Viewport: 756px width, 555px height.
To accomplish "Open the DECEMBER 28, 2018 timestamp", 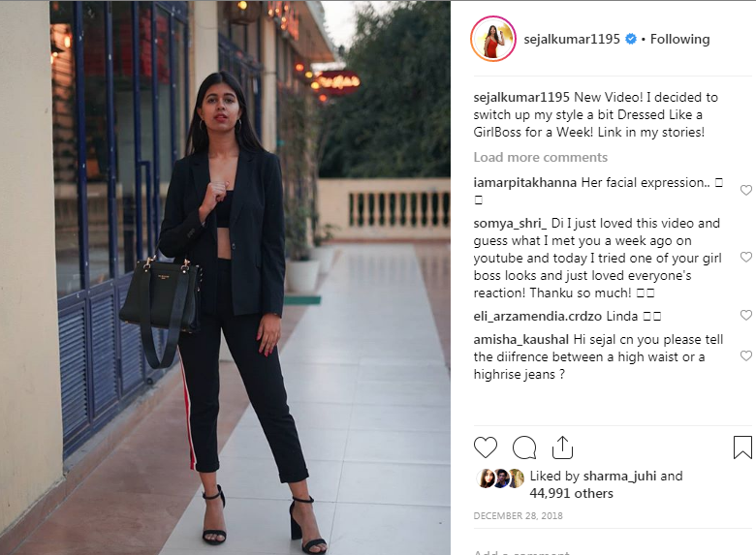I will click(518, 516).
